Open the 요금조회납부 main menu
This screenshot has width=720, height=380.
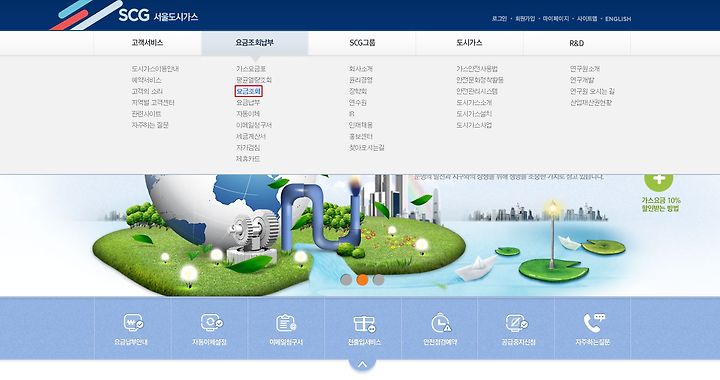[254, 43]
